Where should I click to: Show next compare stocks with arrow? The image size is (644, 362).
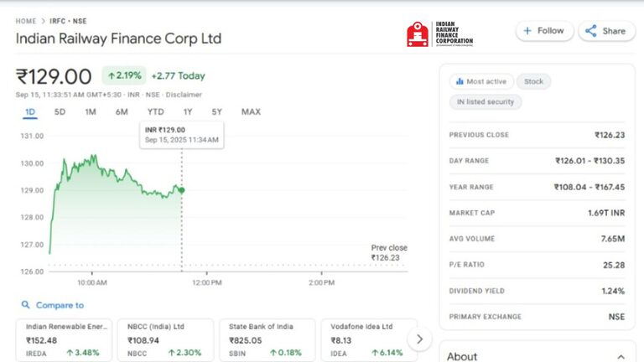tap(418, 339)
